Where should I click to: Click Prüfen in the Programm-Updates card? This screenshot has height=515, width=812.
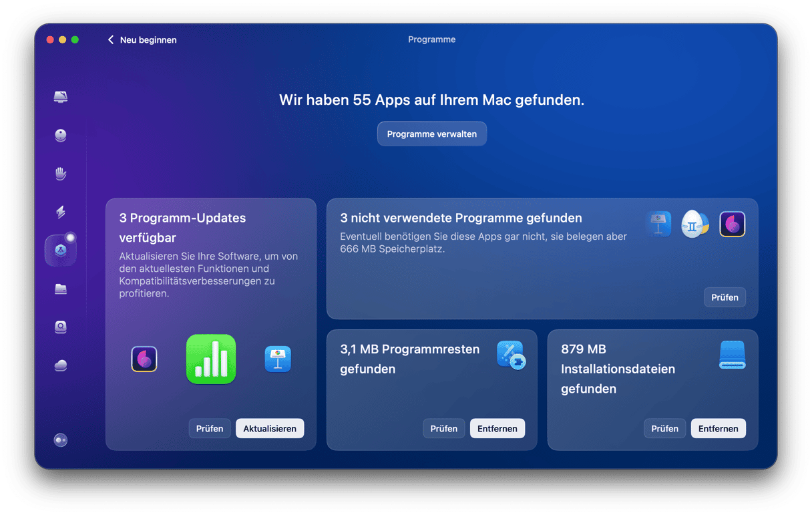pos(210,428)
